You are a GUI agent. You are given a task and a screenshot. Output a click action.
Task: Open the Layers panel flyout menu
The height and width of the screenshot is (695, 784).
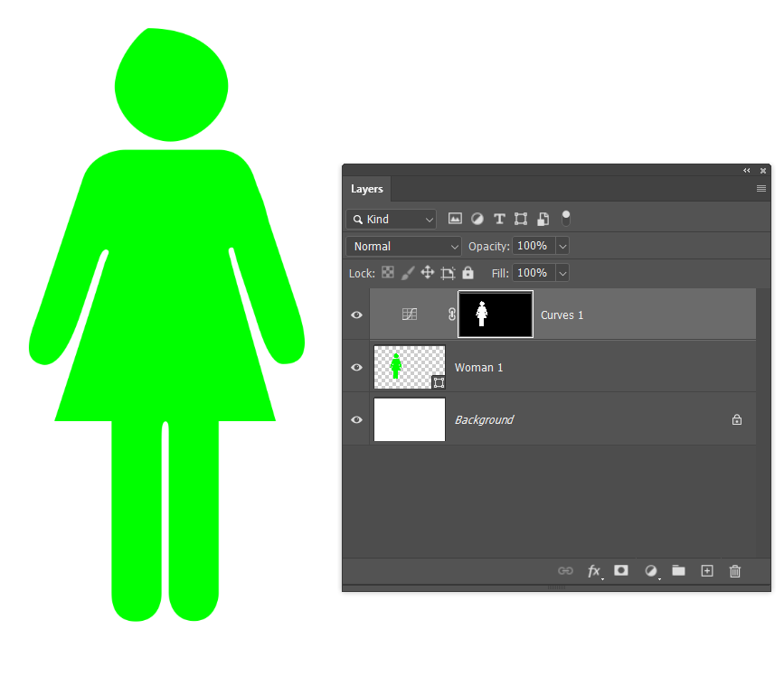pyautogui.click(x=760, y=188)
